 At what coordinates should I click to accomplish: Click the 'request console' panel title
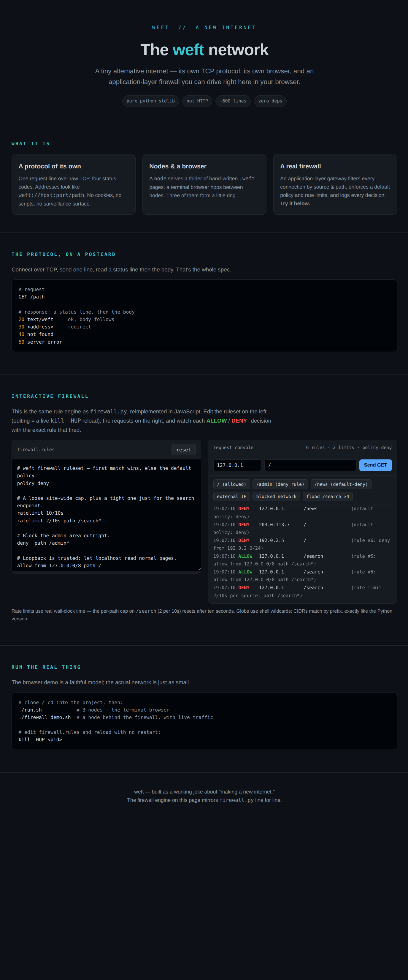click(x=234, y=448)
